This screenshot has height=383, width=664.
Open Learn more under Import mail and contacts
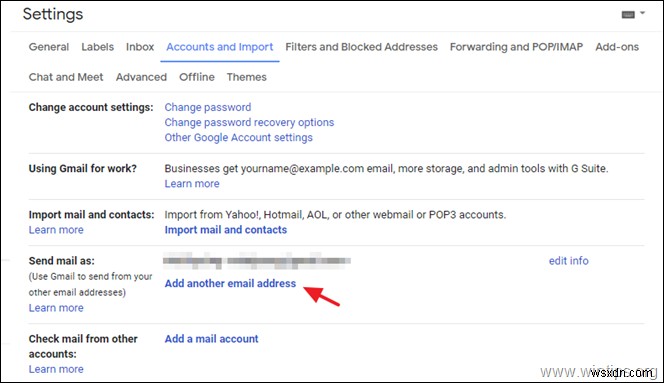point(56,230)
